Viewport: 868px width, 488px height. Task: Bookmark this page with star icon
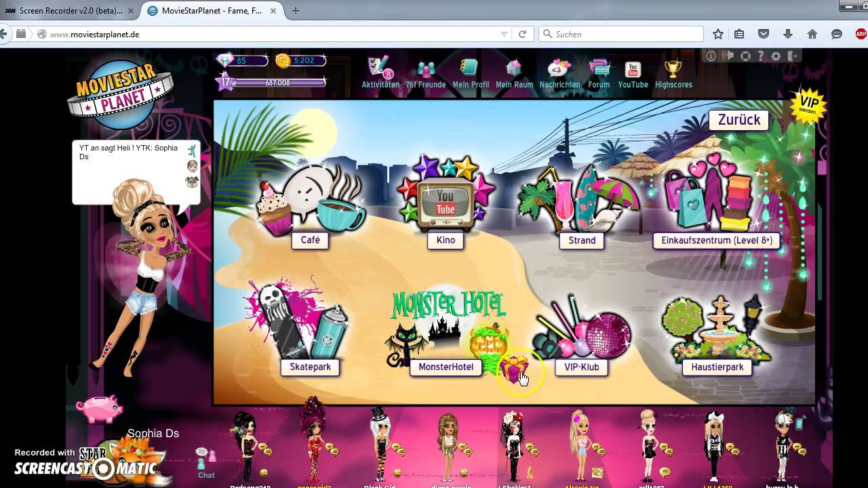click(718, 34)
